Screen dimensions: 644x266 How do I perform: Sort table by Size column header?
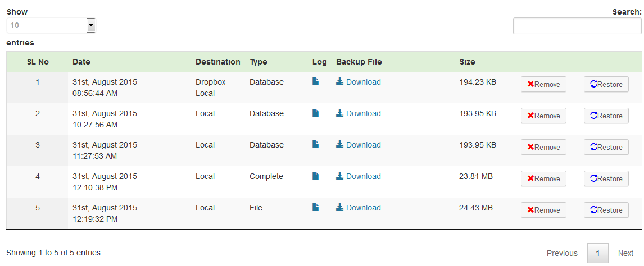[x=467, y=62]
